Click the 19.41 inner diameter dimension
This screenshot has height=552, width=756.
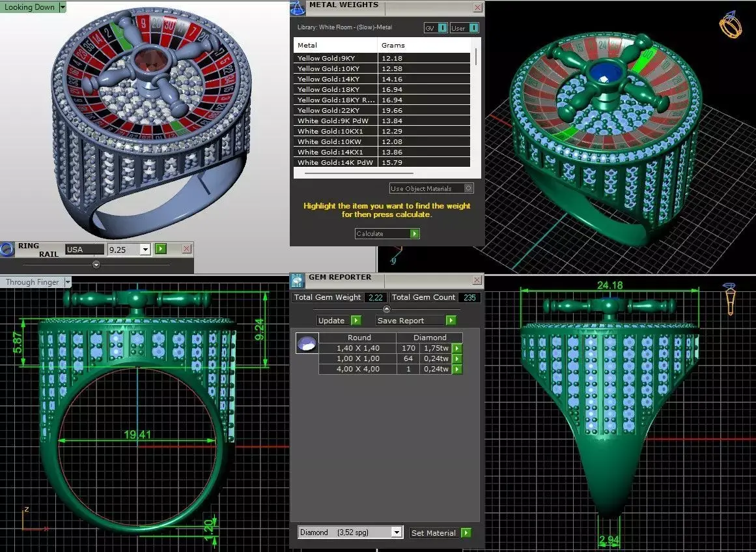pos(137,434)
